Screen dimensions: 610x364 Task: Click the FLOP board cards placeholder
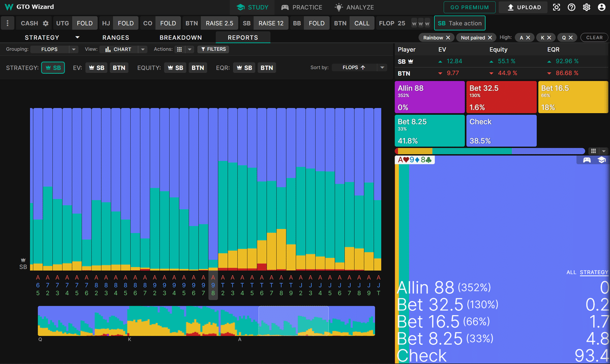coord(421,23)
